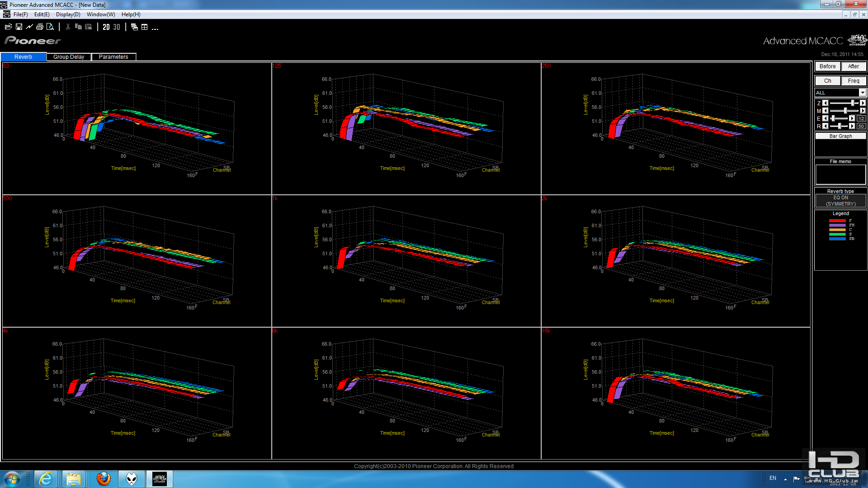The height and width of the screenshot is (488, 868).
Task: Open the File(F) menu
Action: click(x=20, y=14)
